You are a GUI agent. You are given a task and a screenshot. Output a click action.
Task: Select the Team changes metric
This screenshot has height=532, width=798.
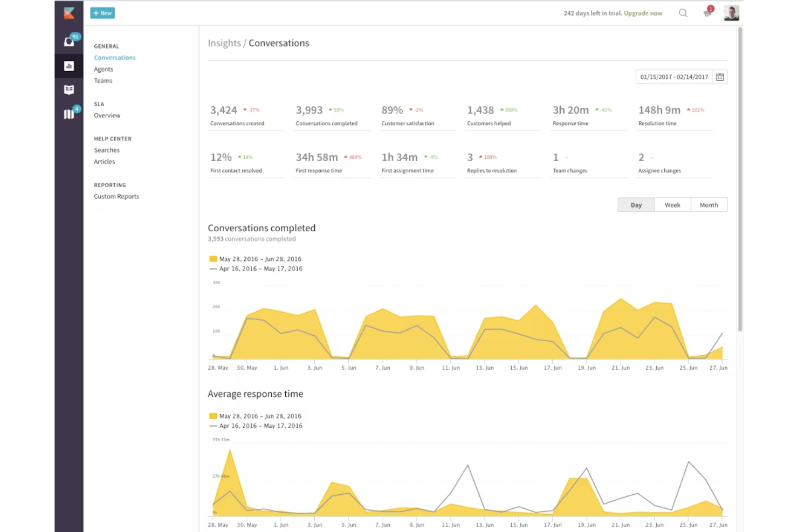pos(589,163)
